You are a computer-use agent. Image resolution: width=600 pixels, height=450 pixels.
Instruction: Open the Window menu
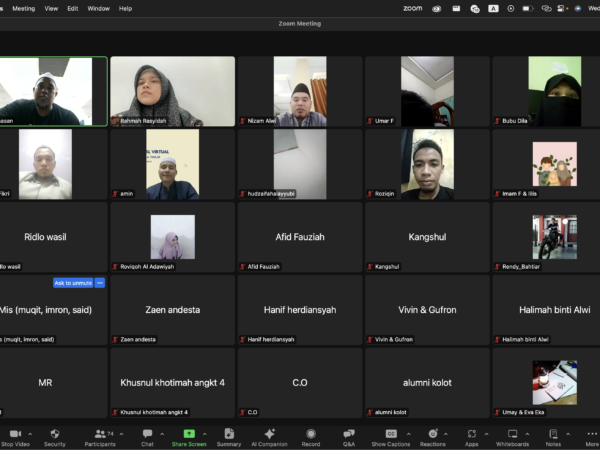(x=98, y=8)
